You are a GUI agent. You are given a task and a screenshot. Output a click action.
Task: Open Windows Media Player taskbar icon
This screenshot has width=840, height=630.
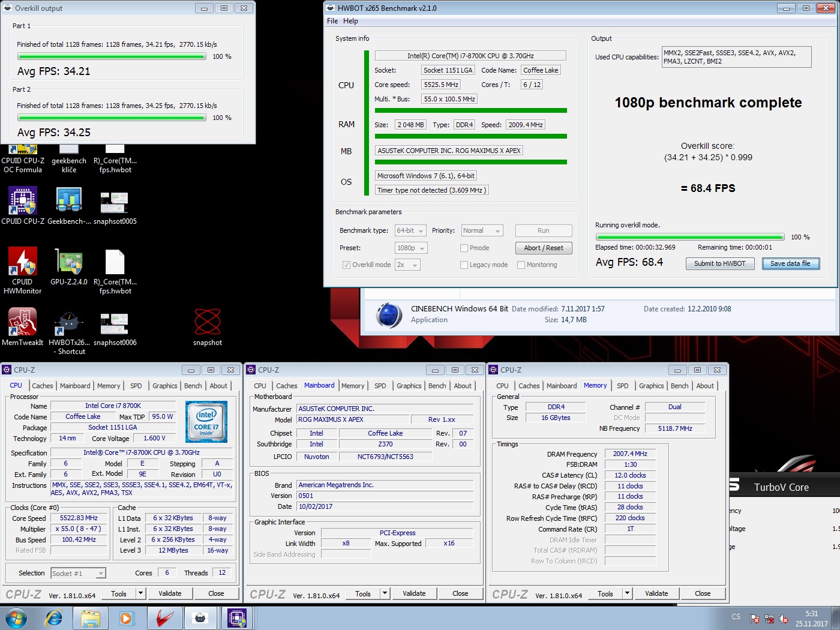127,618
